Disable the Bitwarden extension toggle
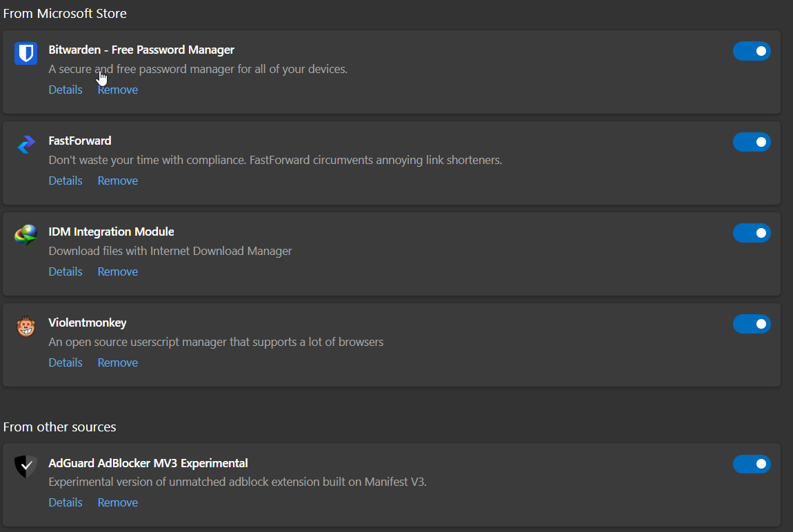This screenshot has width=793, height=532. [x=752, y=51]
